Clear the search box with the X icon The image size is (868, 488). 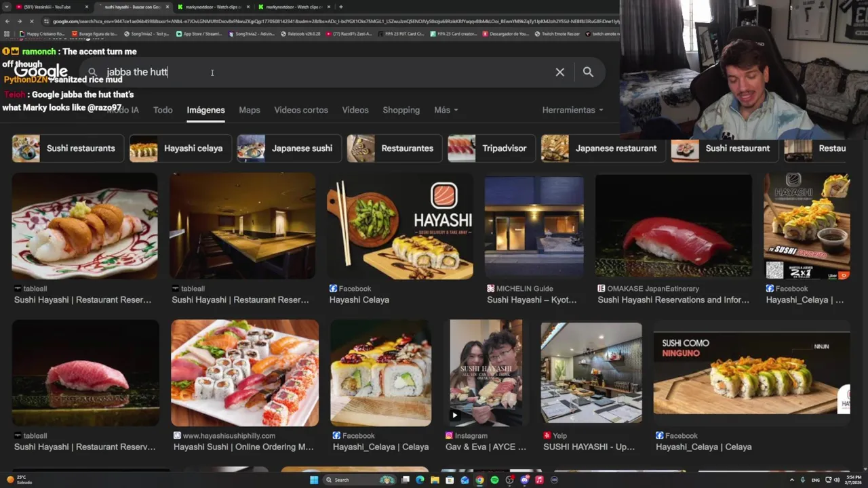click(x=559, y=72)
